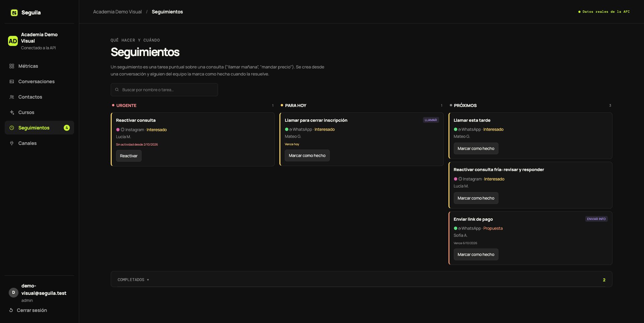This screenshot has height=323, width=644.
Task: Click the Cerrar sesión logout icon
Action: 11,310
